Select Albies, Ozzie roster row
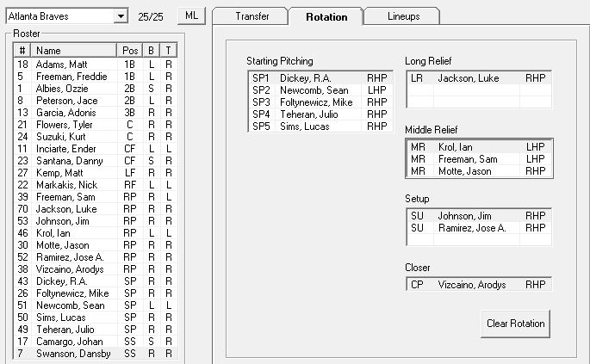 (x=96, y=89)
